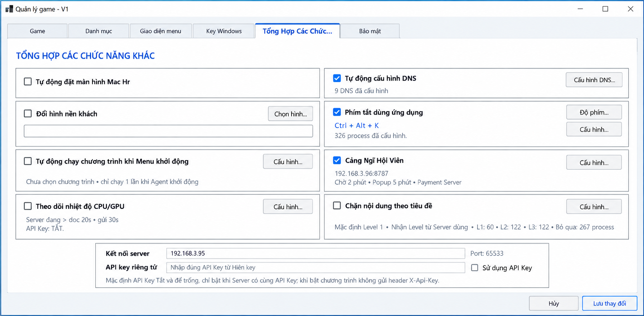Click the app icon in title bar
644x316 pixels.
[x=9, y=9]
